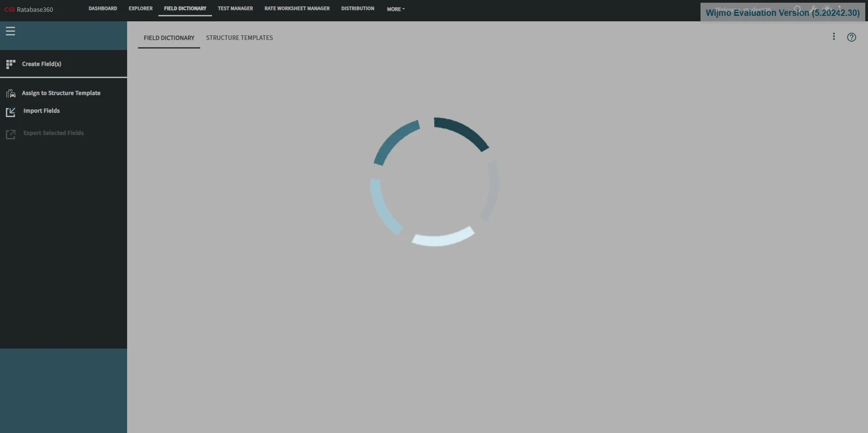Click the Wijmo Evaluation Version banner
Screen dimensions: 868x433
[x=782, y=13]
